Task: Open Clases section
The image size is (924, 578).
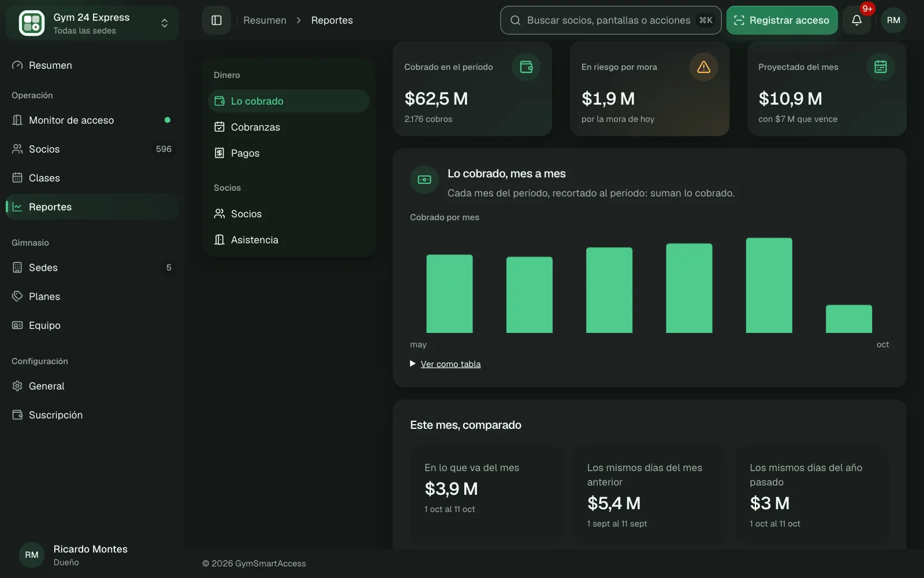Action: (92, 178)
